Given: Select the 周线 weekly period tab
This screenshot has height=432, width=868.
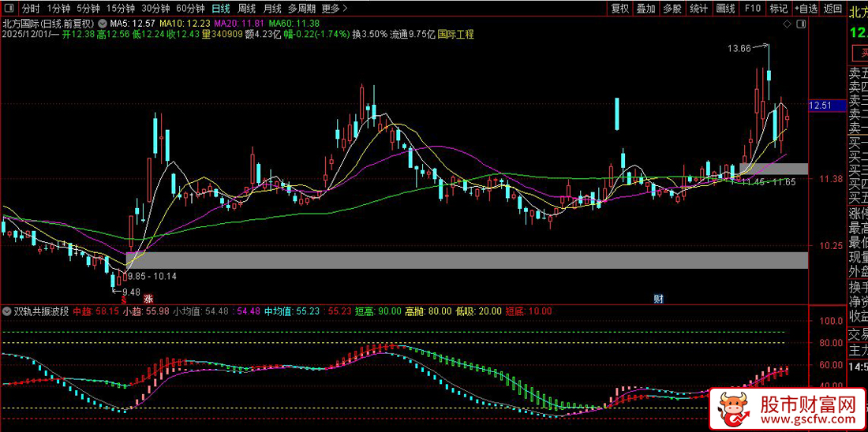Looking at the screenshot, I should pos(246,9).
